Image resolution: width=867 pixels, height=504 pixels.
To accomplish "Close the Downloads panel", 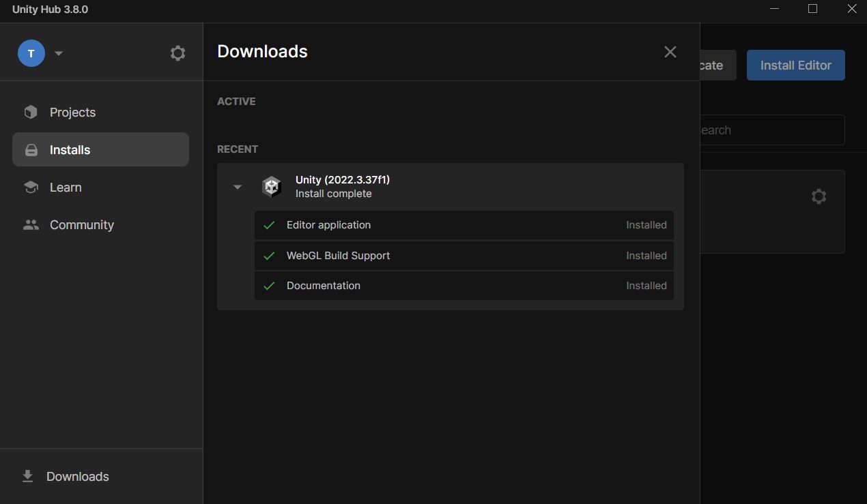I will [670, 52].
